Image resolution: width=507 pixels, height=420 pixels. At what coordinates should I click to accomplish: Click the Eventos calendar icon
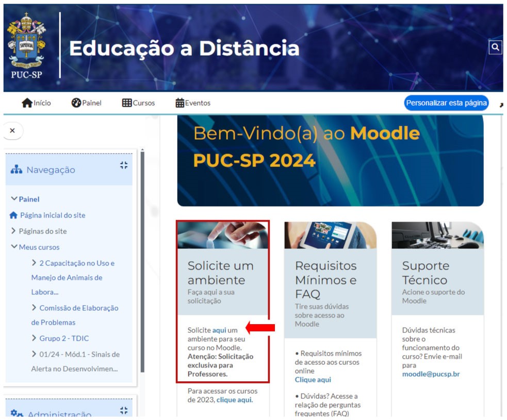tap(180, 103)
